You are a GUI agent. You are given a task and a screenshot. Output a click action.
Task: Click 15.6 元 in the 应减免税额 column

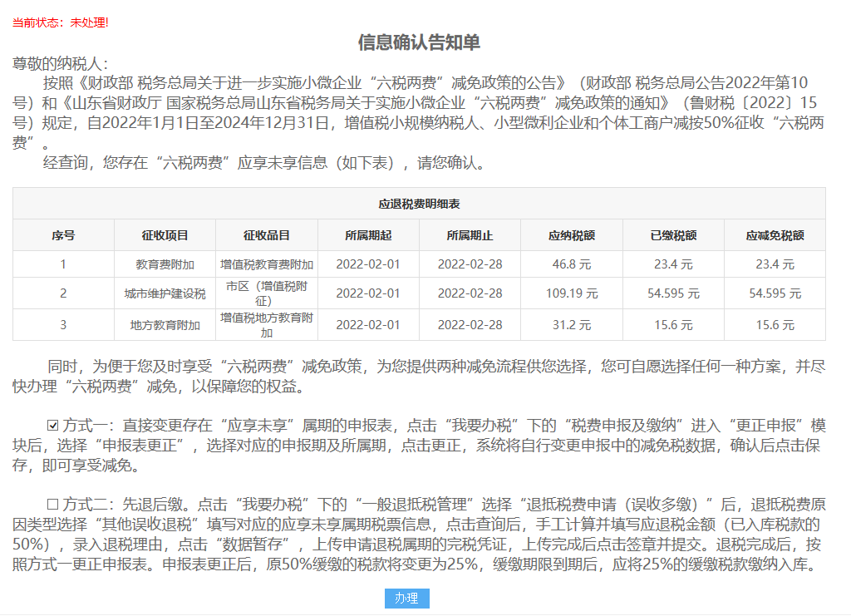click(x=775, y=325)
